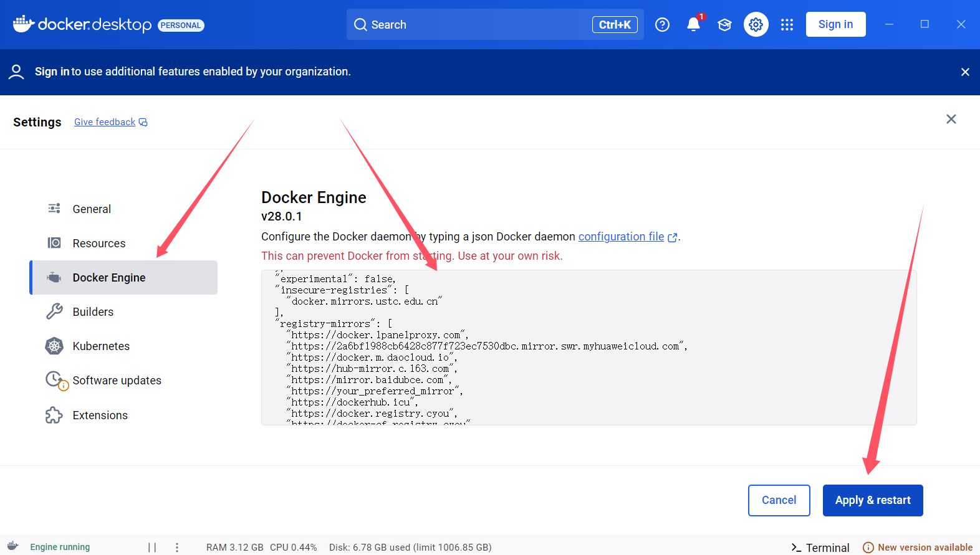
Task: Open the Resources settings section
Action: point(123,243)
